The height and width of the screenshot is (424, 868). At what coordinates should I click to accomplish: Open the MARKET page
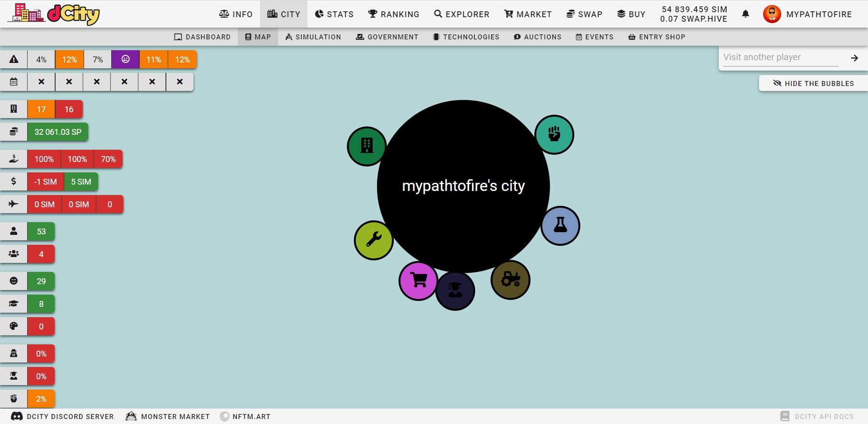(x=528, y=14)
